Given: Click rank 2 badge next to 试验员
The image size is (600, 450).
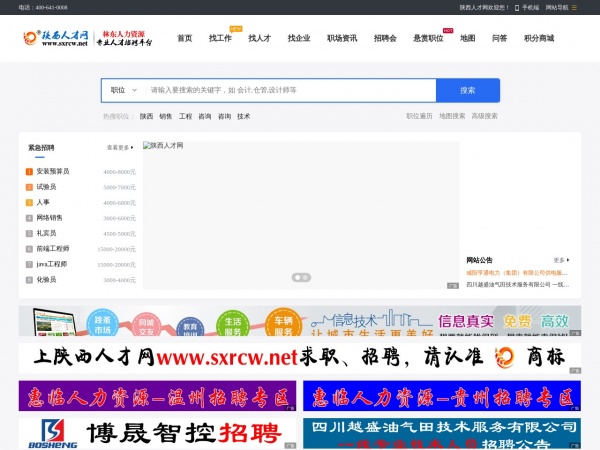Looking at the screenshot, I should pyautogui.click(x=29, y=187).
